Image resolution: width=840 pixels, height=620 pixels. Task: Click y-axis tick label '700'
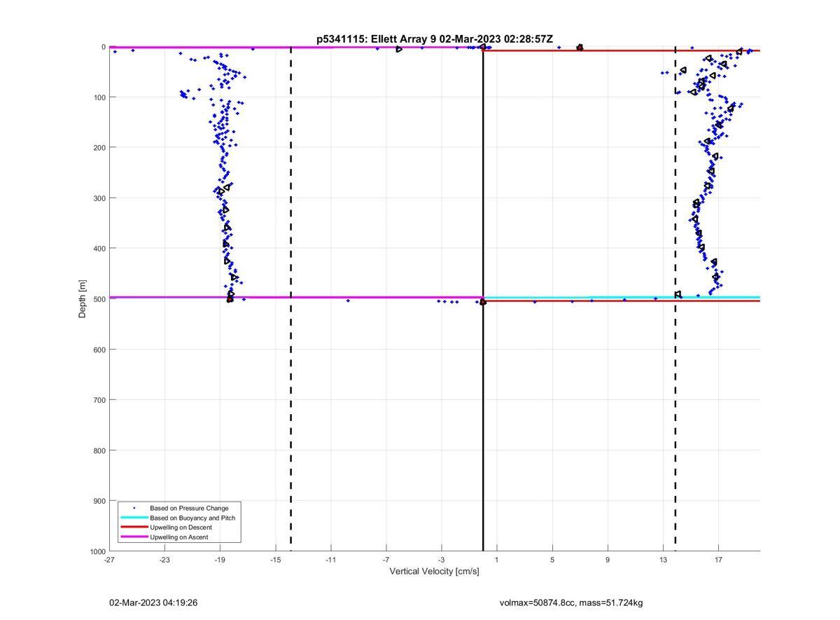tap(99, 400)
